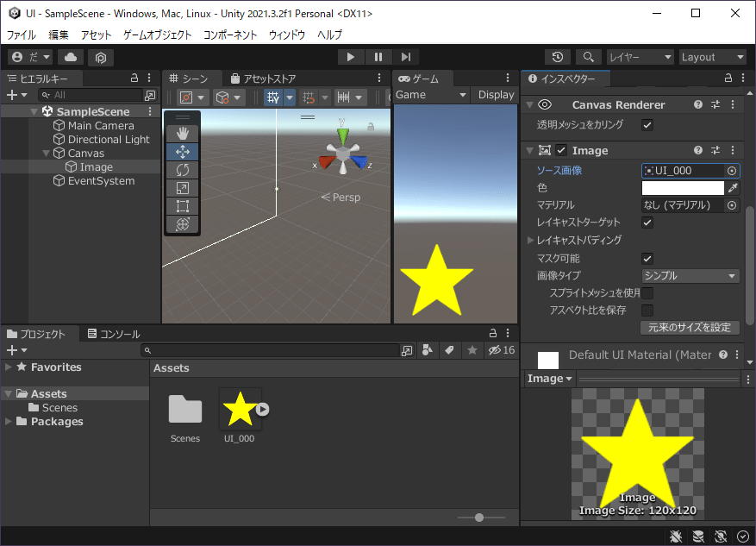Collapse the Assets folder tree

9,393
